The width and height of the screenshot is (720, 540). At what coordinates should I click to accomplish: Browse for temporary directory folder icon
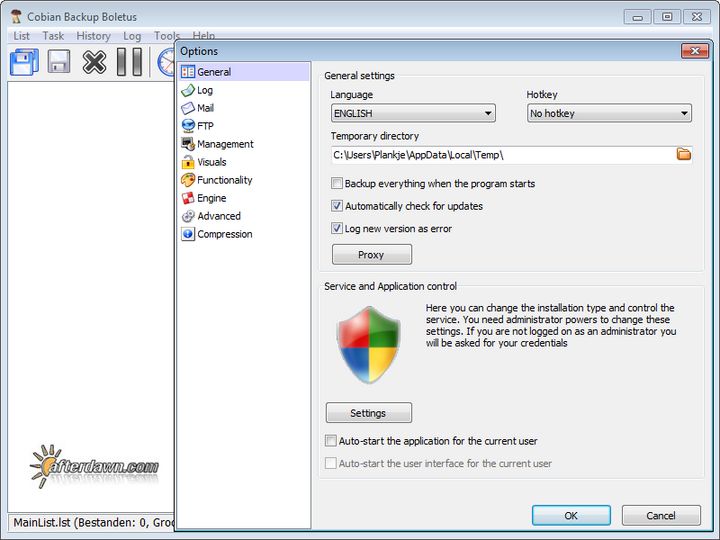[684, 154]
